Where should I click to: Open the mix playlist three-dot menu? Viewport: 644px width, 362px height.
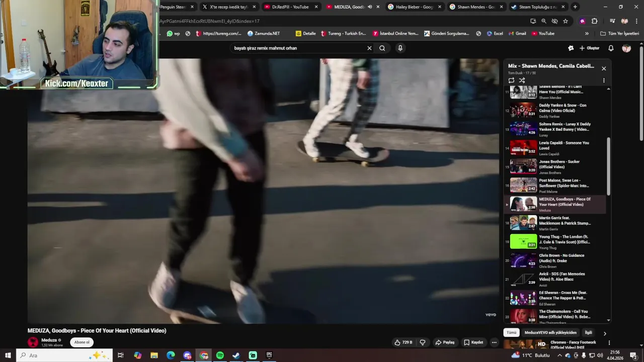(x=604, y=80)
